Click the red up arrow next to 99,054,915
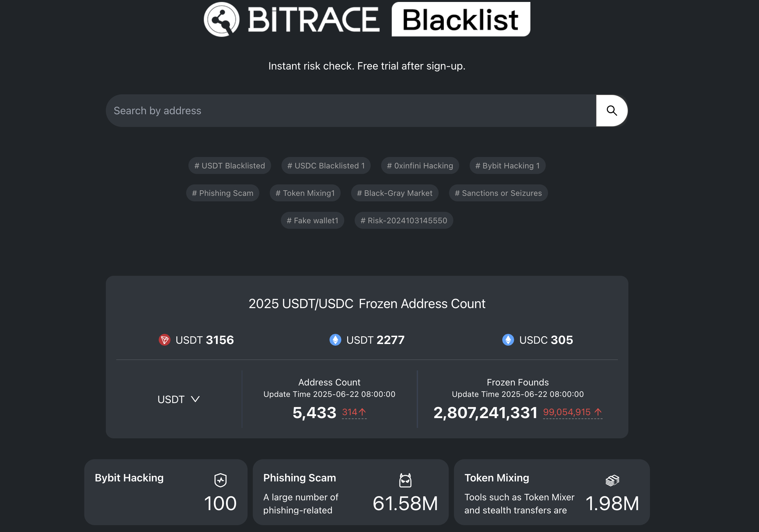The height and width of the screenshot is (532, 759). [x=598, y=412]
